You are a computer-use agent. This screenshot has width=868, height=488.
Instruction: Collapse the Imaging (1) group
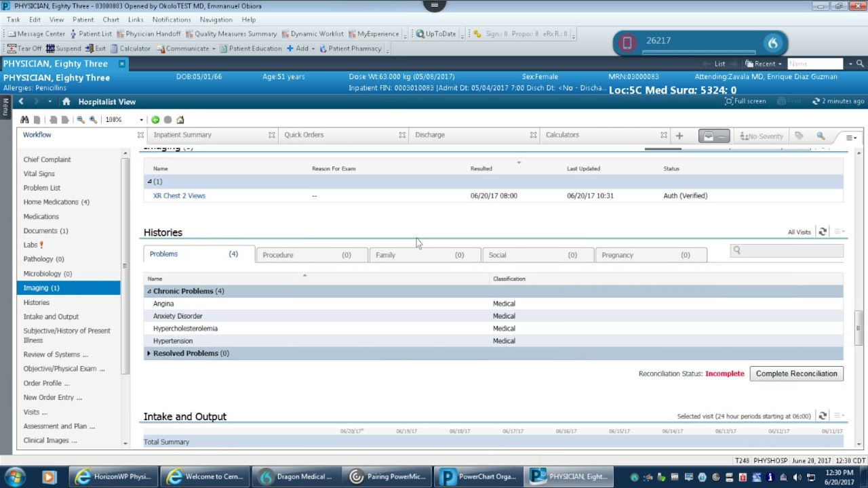point(149,182)
